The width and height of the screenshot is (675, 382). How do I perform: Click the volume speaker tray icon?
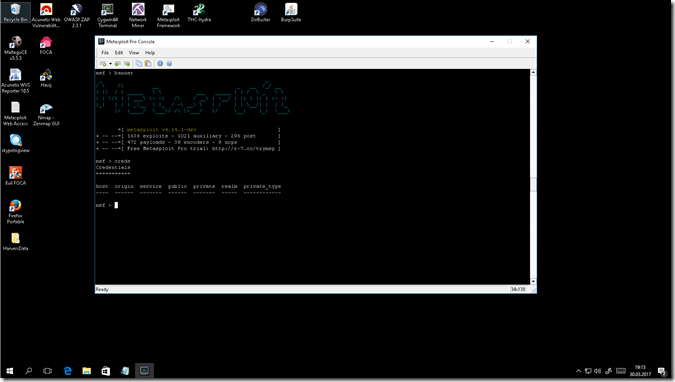point(598,371)
